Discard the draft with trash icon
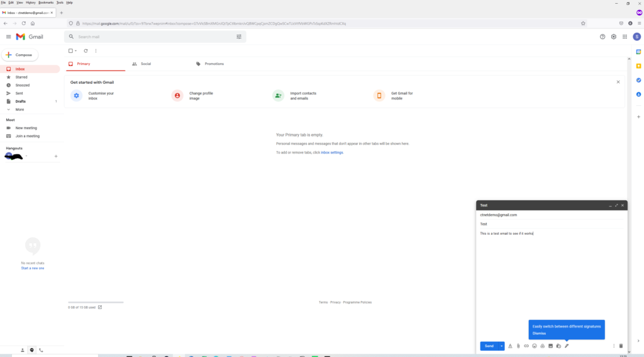Screen dimensions: 644x357 (621, 346)
